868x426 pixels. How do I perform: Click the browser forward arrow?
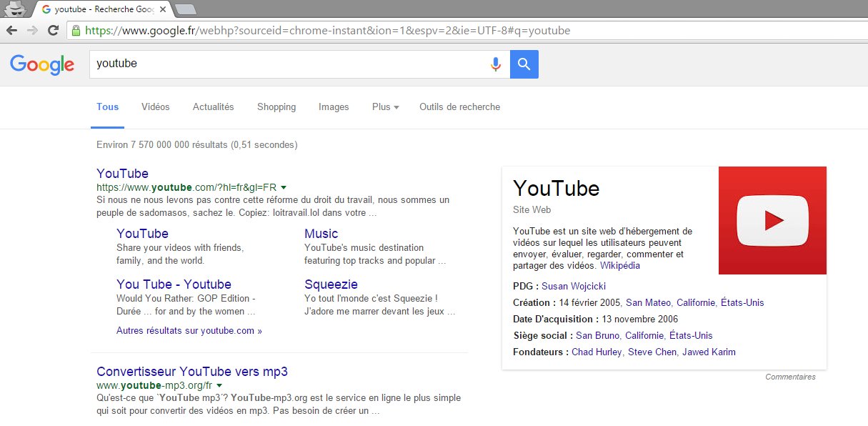coord(32,31)
